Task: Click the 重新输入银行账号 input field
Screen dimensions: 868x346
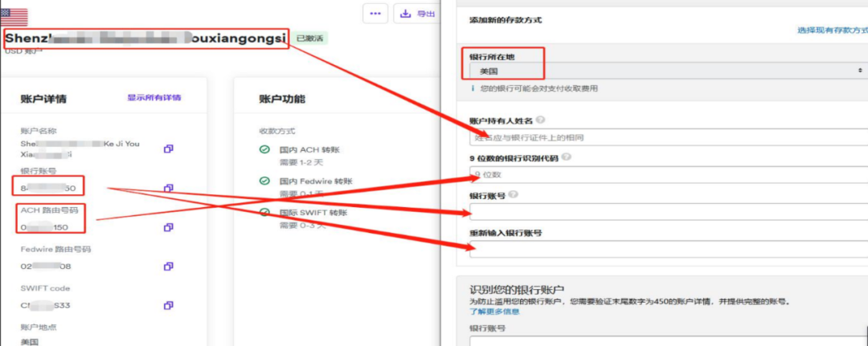Action: coord(667,249)
